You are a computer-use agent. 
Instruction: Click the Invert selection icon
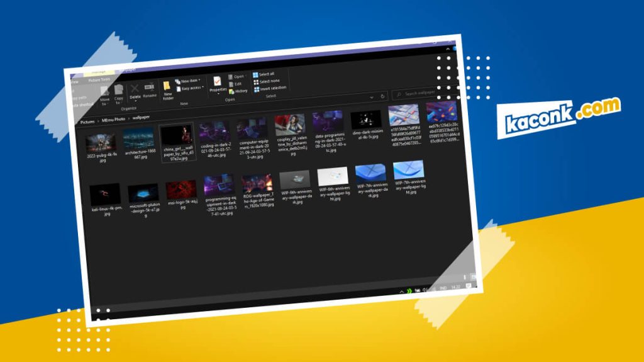tap(257, 89)
